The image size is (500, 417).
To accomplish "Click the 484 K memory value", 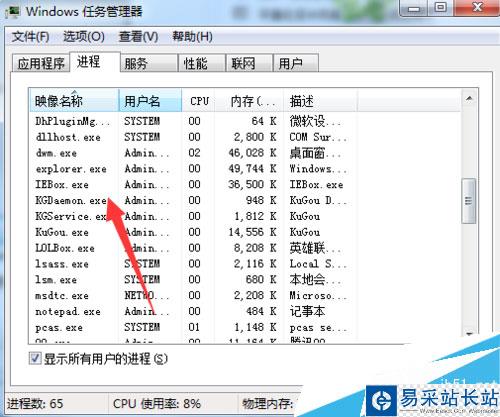I will pyautogui.click(x=261, y=312).
